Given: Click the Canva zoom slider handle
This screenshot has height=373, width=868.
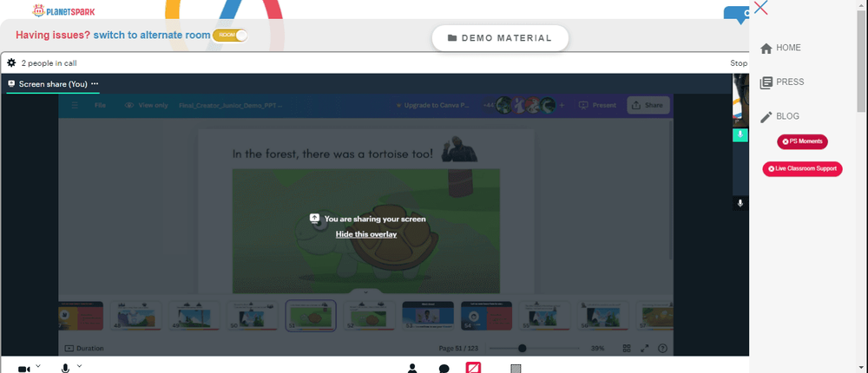Looking at the screenshot, I should 522,348.
